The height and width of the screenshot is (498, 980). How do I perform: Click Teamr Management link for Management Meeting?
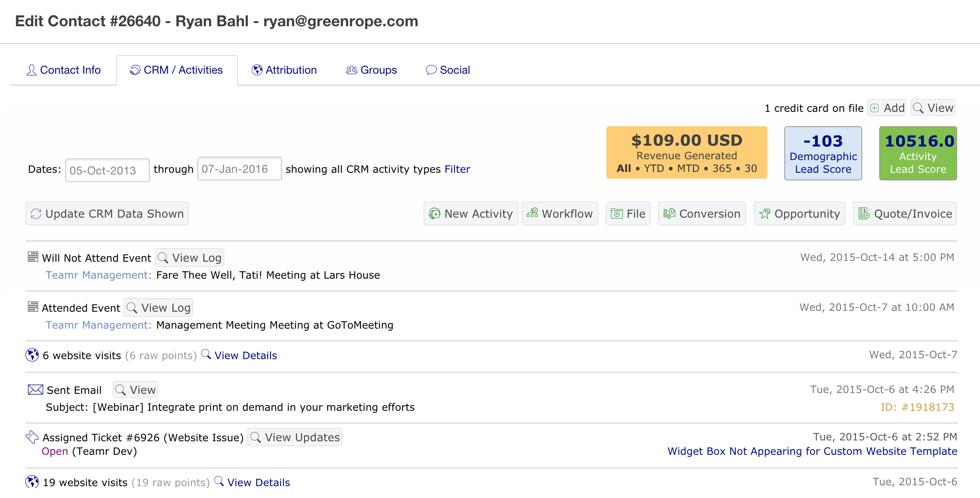click(x=98, y=325)
